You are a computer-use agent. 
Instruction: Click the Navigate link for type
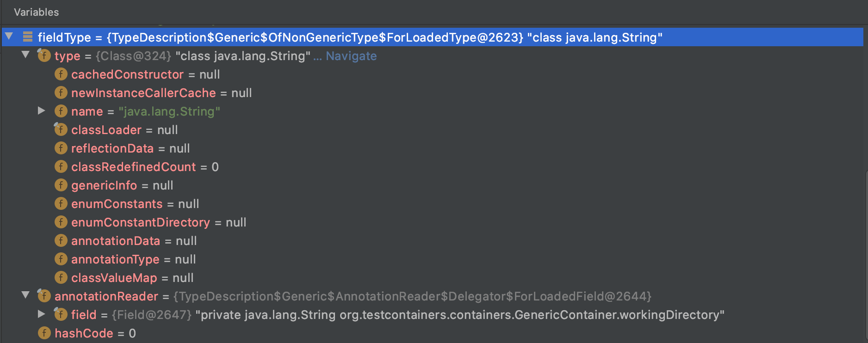click(351, 55)
